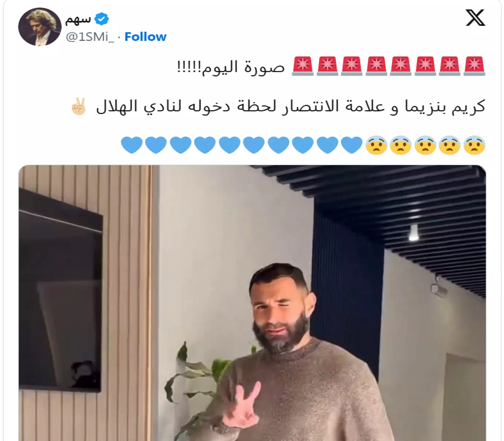Open the display name سهم
The image size is (504, 441).
pyautogui.click(x=78, y=19)
